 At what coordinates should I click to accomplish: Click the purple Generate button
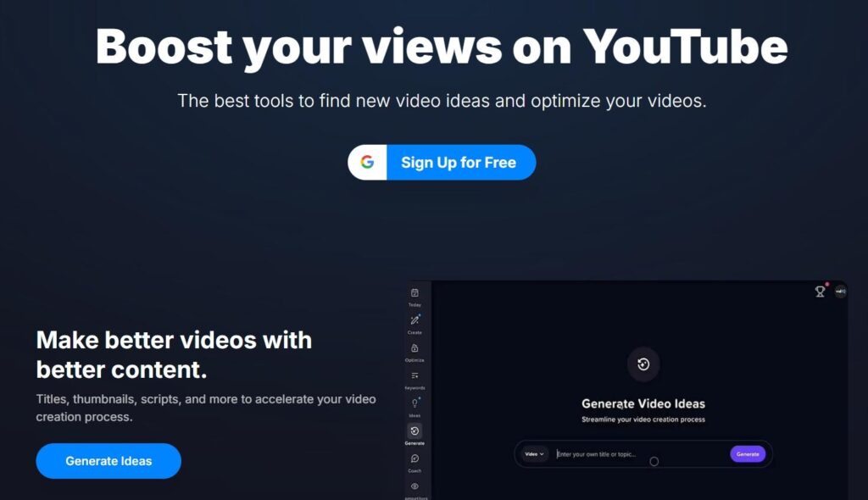tap(748, 454)
